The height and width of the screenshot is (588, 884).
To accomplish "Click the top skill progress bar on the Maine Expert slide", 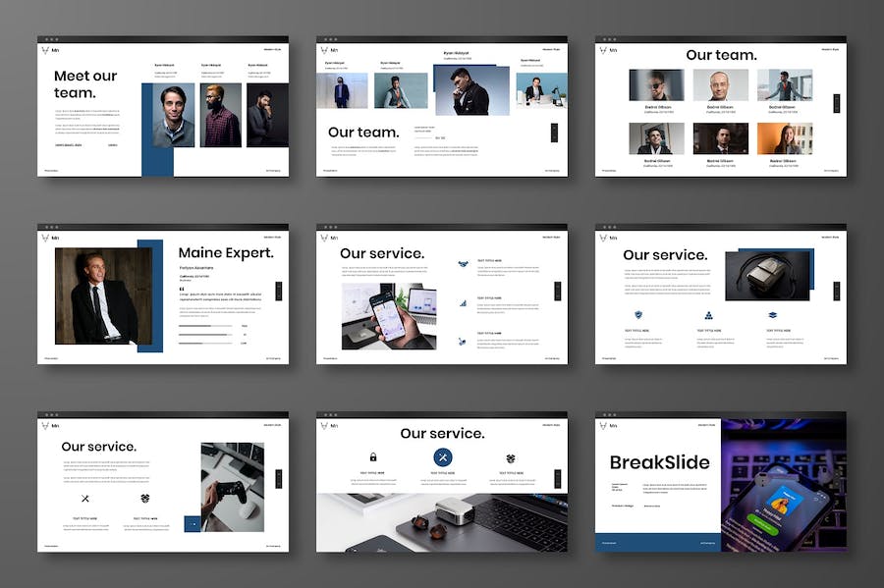I will point(207,326).
